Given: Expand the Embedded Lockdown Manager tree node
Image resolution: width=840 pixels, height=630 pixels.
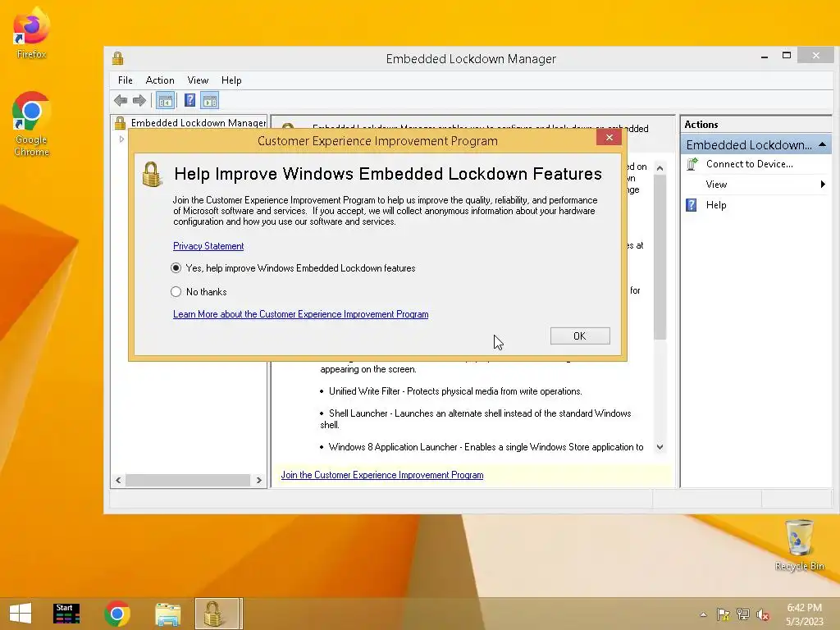Looking at the screenshot, I should point(121,139).
